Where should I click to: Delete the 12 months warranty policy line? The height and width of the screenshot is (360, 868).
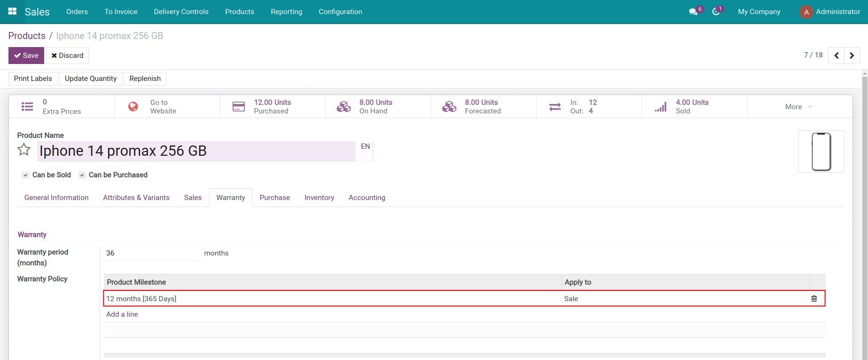pyautogui.click(x=814, y=299)
